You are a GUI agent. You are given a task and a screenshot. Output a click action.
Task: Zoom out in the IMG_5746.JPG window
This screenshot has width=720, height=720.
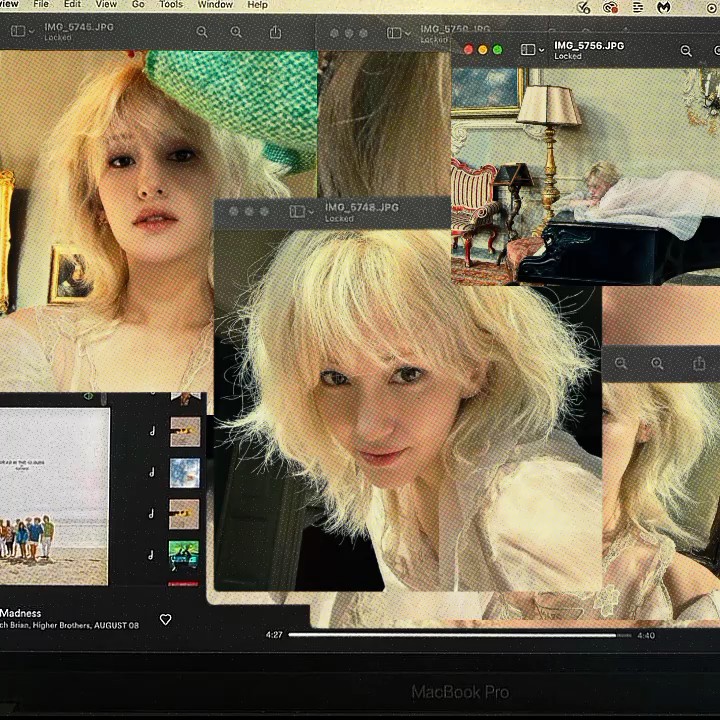(202, 32)
